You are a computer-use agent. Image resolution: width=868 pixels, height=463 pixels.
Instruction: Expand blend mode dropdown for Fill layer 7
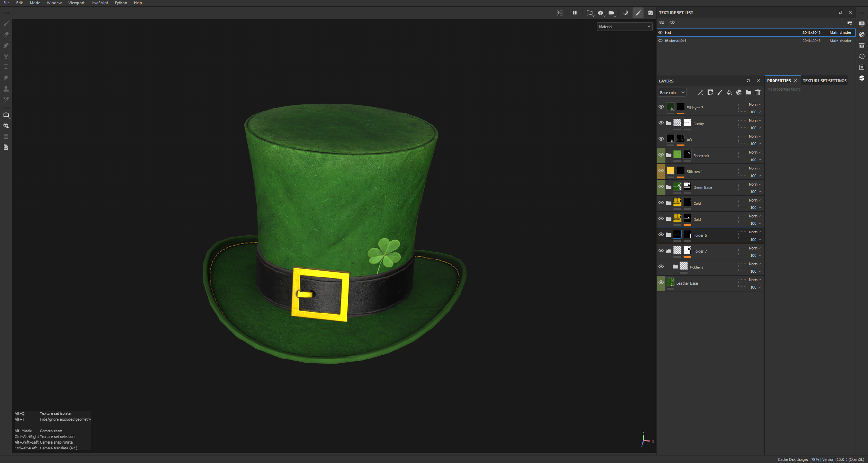(755, 104)
